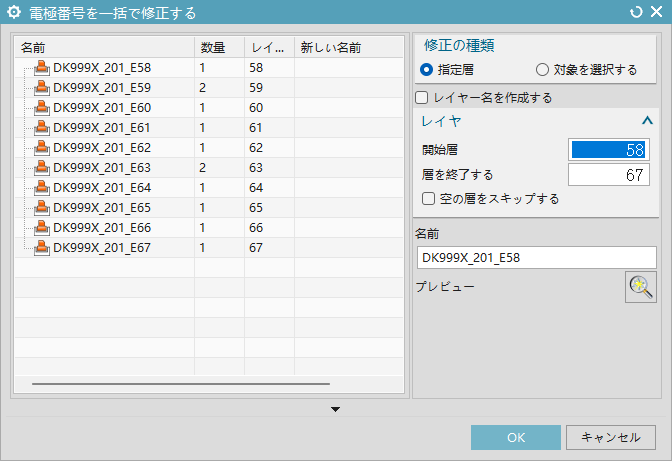
Task: Expand dialog using bottom arrow
Action: (336, 409)
